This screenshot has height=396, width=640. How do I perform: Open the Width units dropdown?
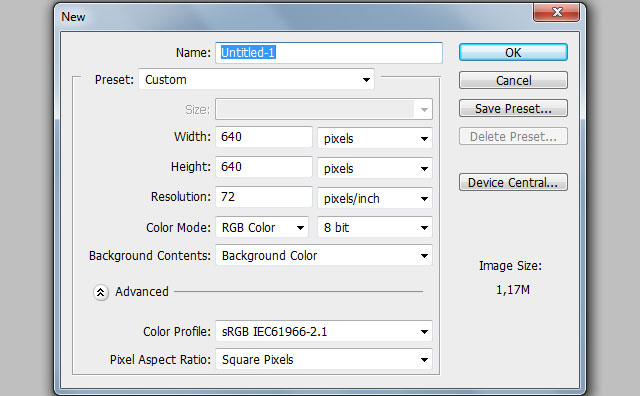coord(375,139)
